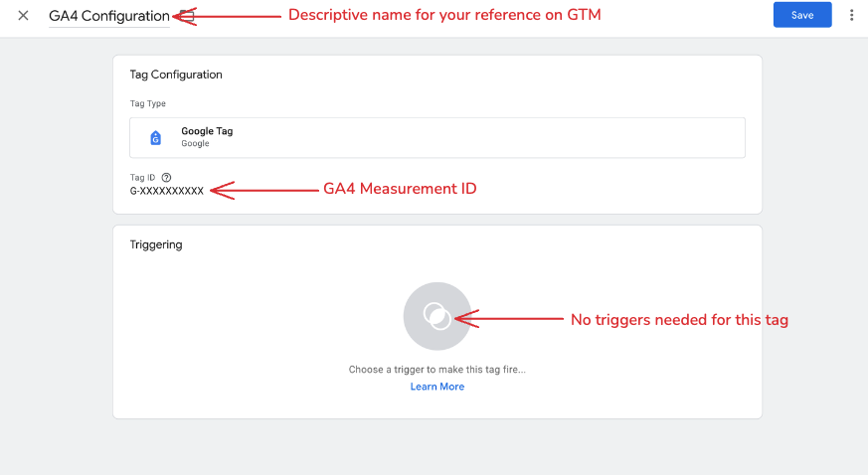The height and width of the screenshot is (475, 868).
Task: Open the Learn More link
Action: (x=437, y=387)
